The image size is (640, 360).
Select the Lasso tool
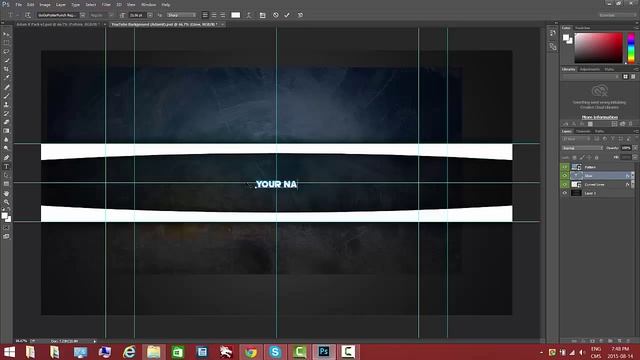pos(7,51)
